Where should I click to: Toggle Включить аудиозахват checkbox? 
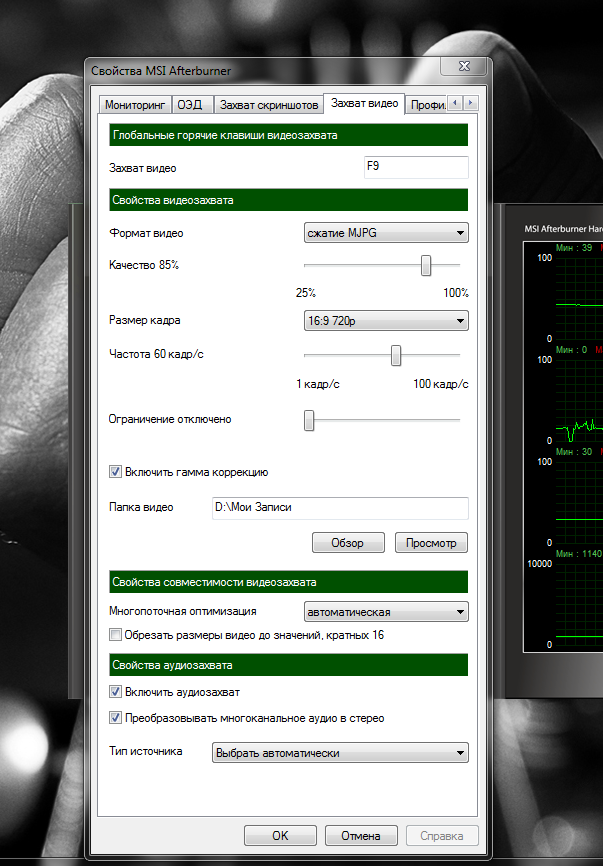pyautogui.click(x=115, y=691)
